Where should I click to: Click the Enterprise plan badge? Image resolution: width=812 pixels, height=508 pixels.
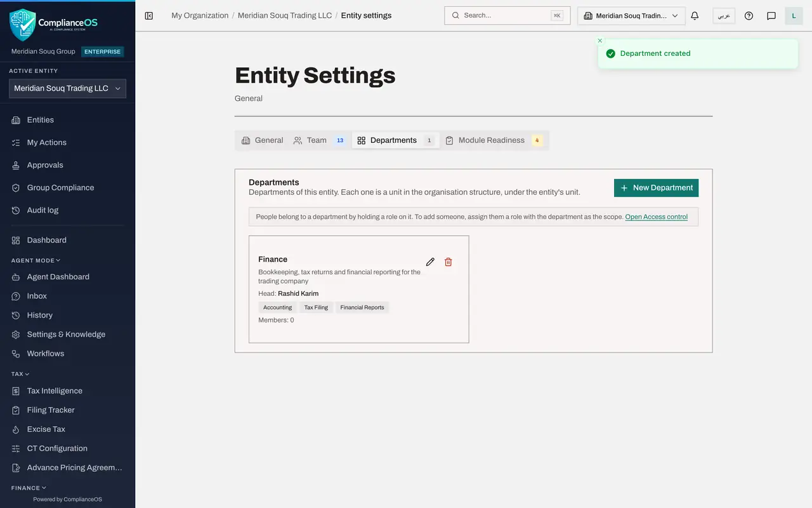click(x=102, y=51)
